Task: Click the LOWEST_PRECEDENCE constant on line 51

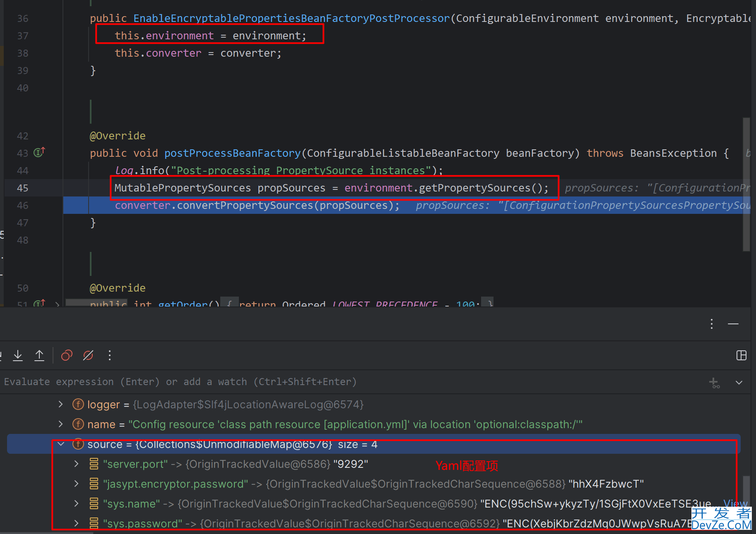Action: coord(385,304)
